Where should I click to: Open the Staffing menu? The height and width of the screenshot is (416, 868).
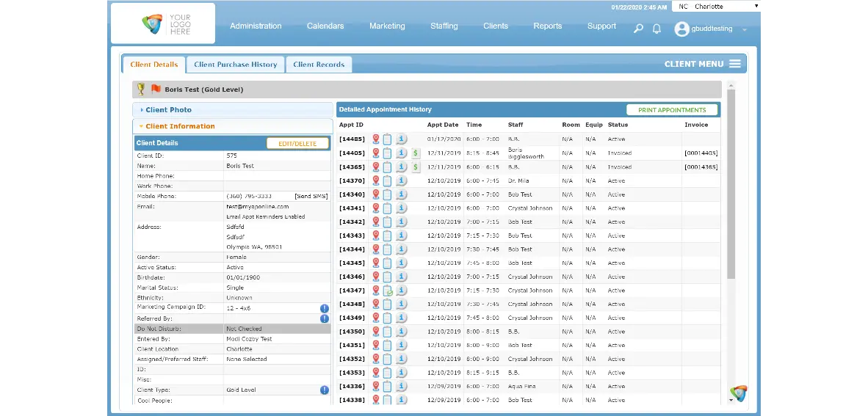(444, 26)
